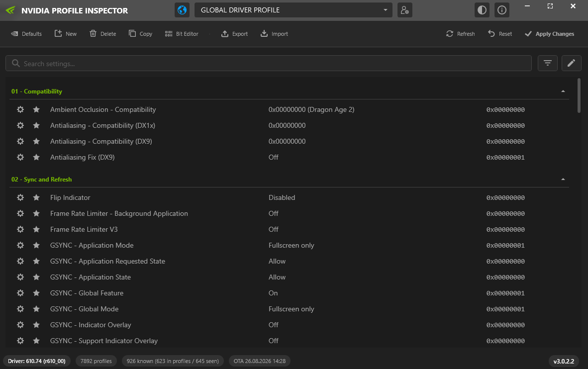Screen dimensions: 588x369
Task: Click the user settings icon next to profile dropdown
Action: tap(404, 10)
